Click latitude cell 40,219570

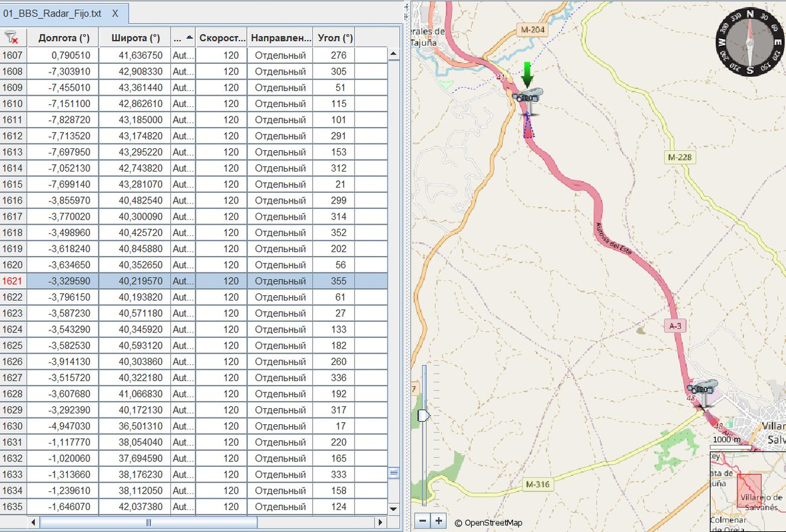135,281
